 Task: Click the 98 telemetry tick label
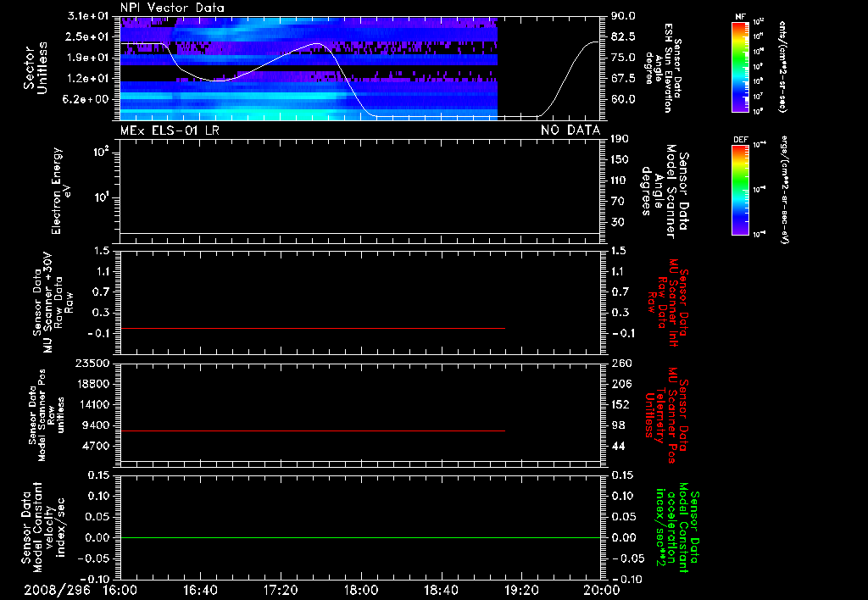point(618,425)
